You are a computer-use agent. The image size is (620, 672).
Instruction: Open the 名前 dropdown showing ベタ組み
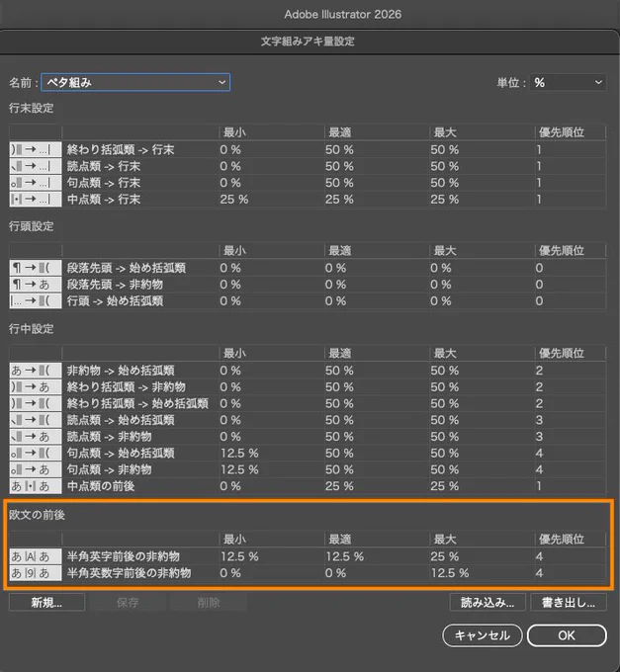click(x=135, y=82)
